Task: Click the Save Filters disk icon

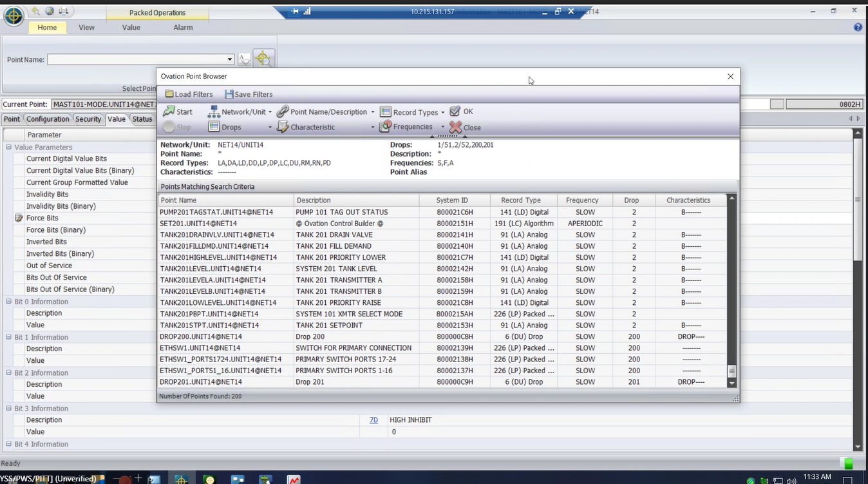Action: [x=229, y=94]
